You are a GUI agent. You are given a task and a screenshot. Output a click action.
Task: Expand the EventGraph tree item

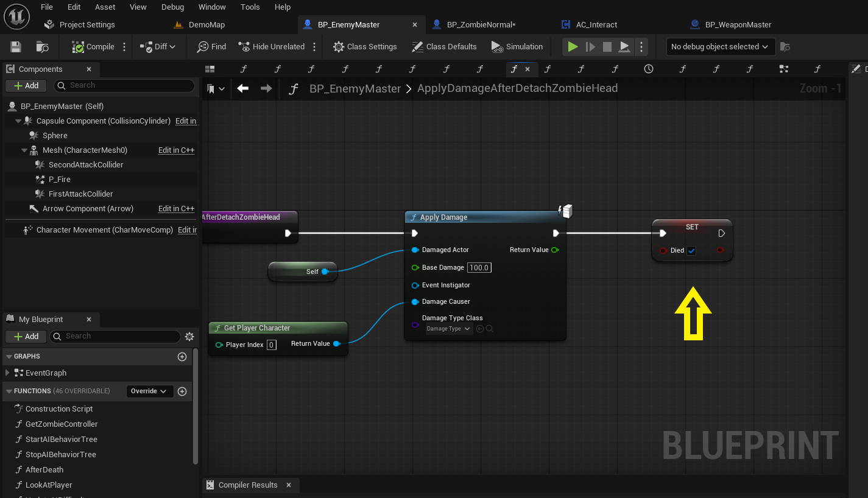pyautogui.click(x=7, y=373)
